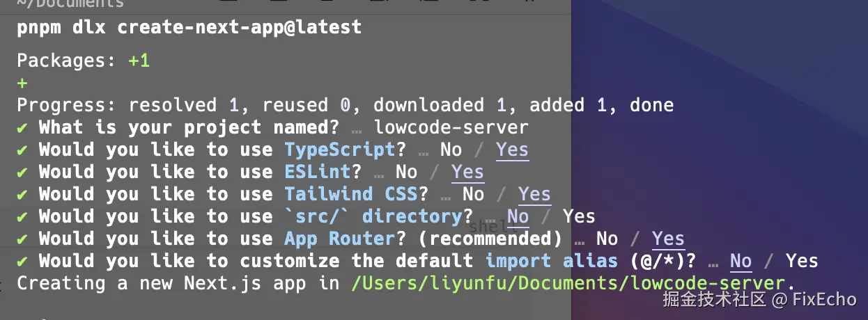Choose No for the ESLint prompt
This screenshot has height=320, width=868.
click(406, 172)
